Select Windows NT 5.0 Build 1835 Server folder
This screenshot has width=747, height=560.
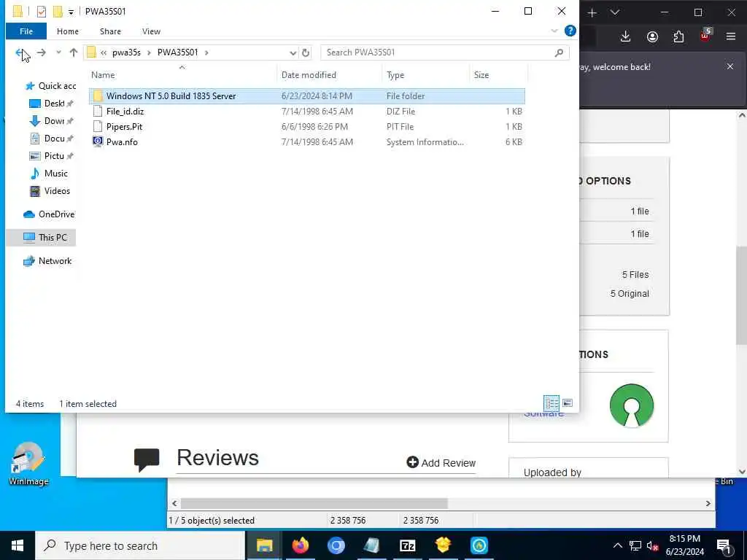(307, 96)
